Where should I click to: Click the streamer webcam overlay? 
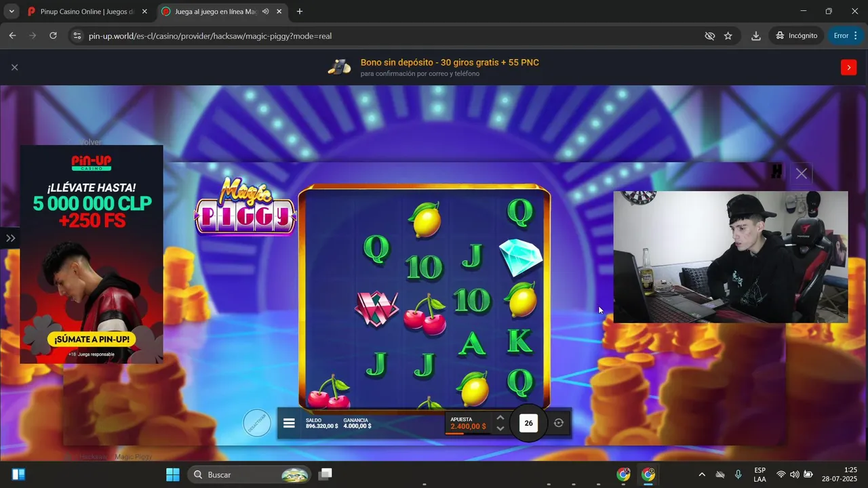[x=730, y=257]
